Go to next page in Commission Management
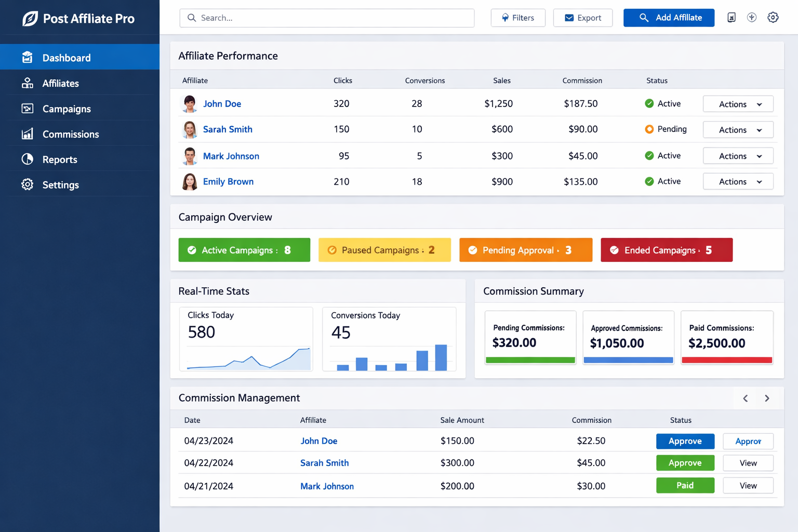The image size is (798, 532). point(767,398)
